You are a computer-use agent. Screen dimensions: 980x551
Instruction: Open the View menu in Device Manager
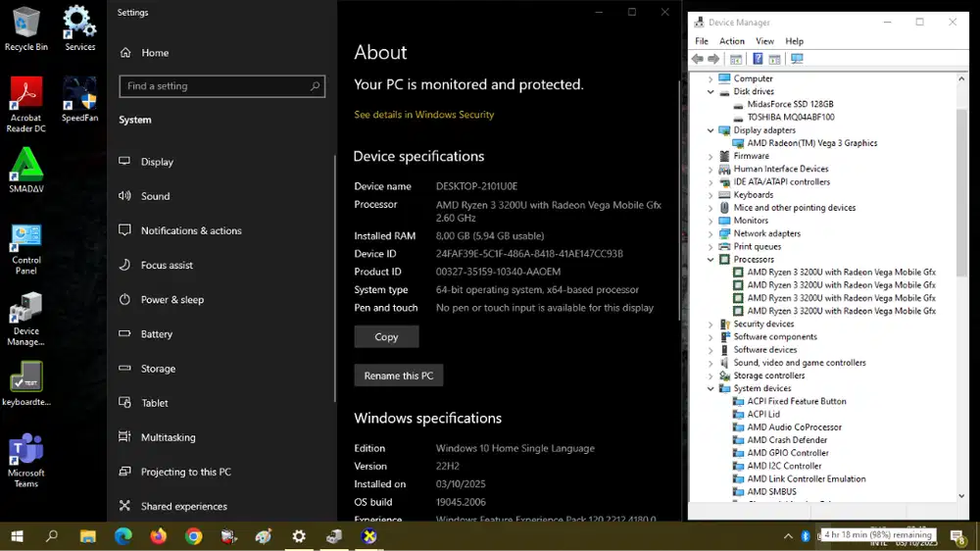[x=764, y=41]
